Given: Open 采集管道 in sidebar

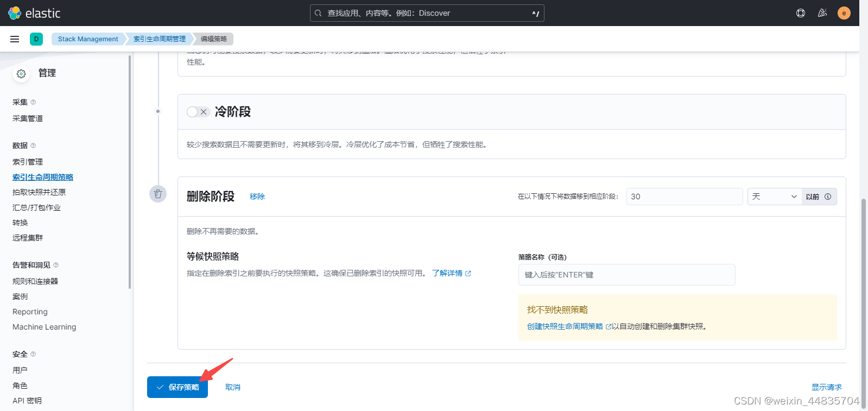Looking at the screenshot, I should point(28,118).
